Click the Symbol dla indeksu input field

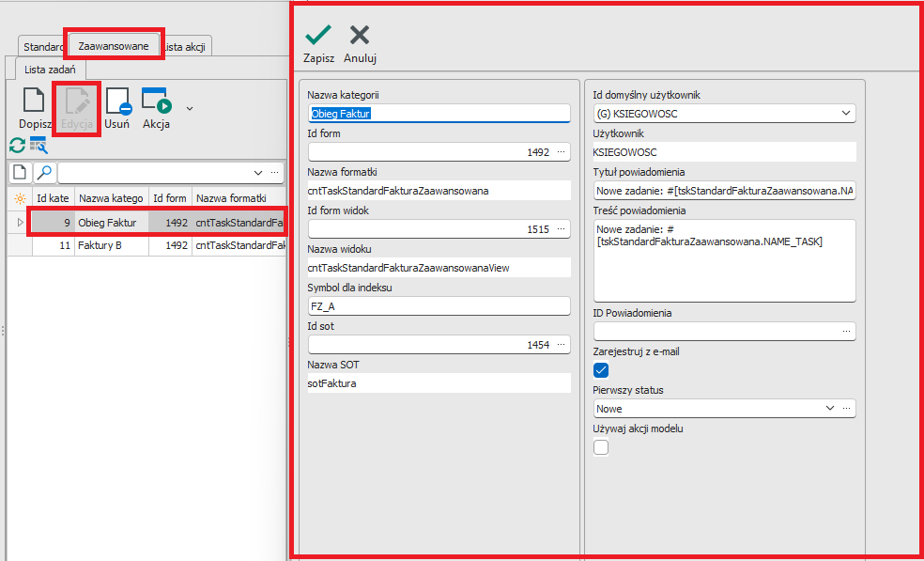pyautogui.click(x=438, y=306)
